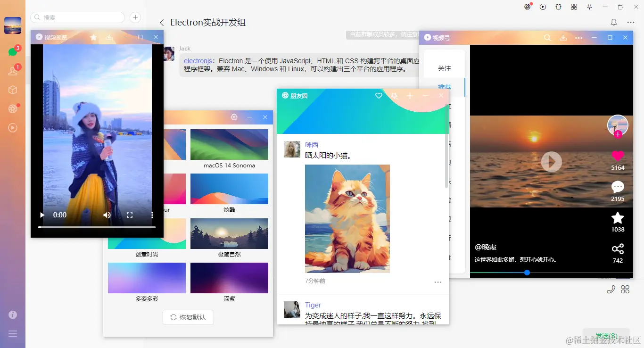Open comments bubble showing 2195
This screenshot has height=348, width=644.
(618, 187)
